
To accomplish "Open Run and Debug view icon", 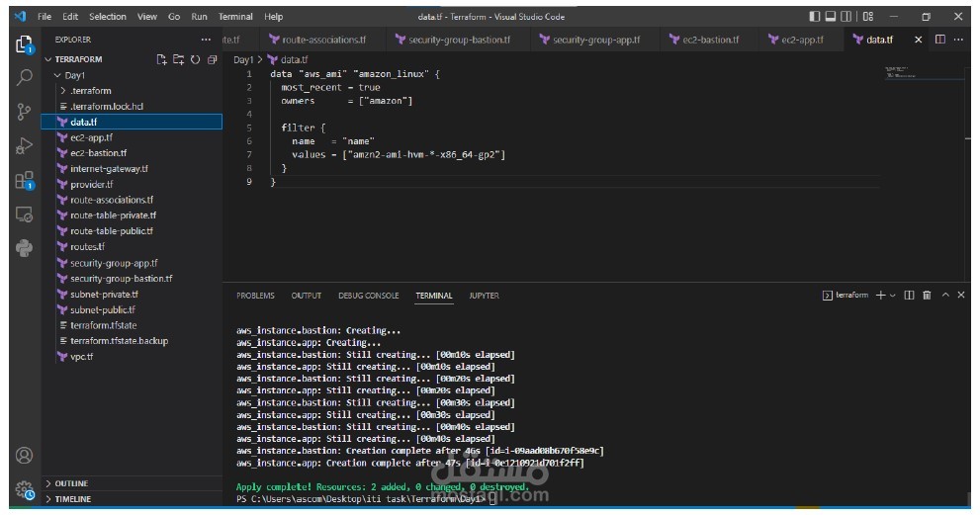I will [24, 146].
